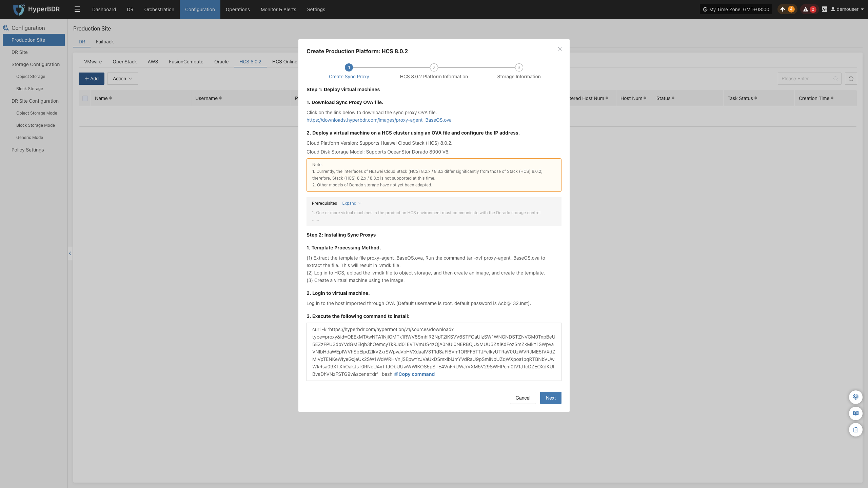Click the HyperBDR logo

(36, 9)
